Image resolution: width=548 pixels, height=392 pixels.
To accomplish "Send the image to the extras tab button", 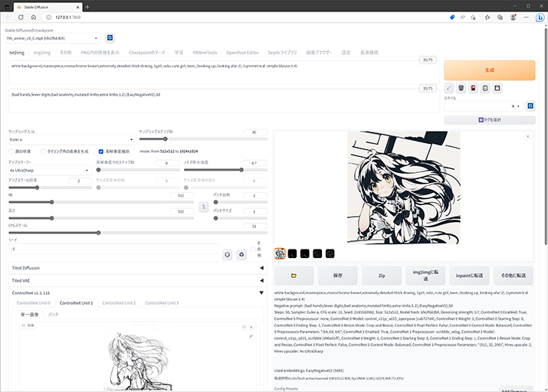I will point(513,276).
